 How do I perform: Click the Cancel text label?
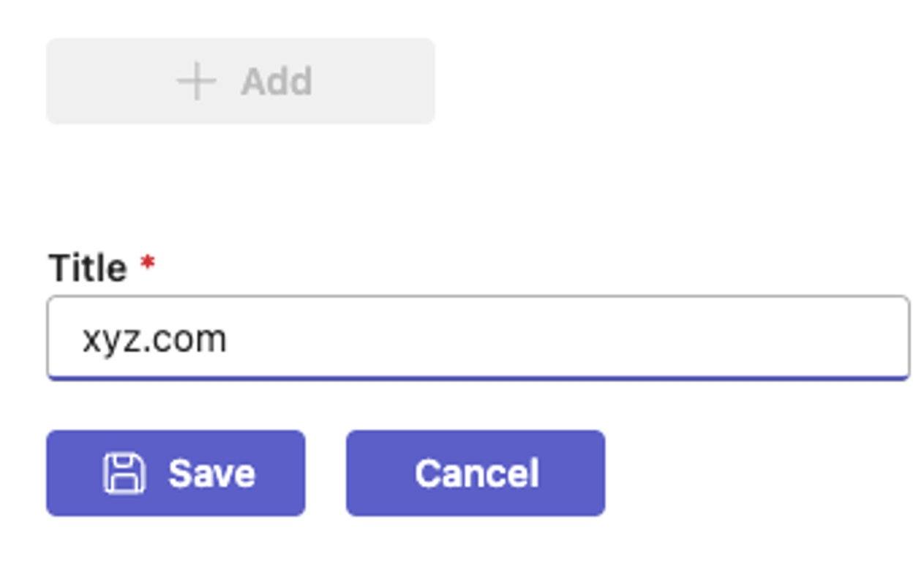click(477, 473)
